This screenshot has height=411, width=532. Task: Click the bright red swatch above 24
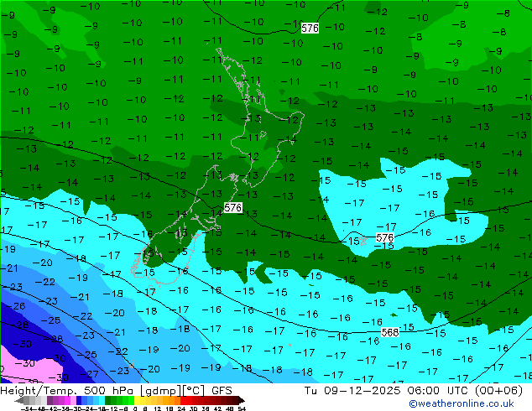183,401
